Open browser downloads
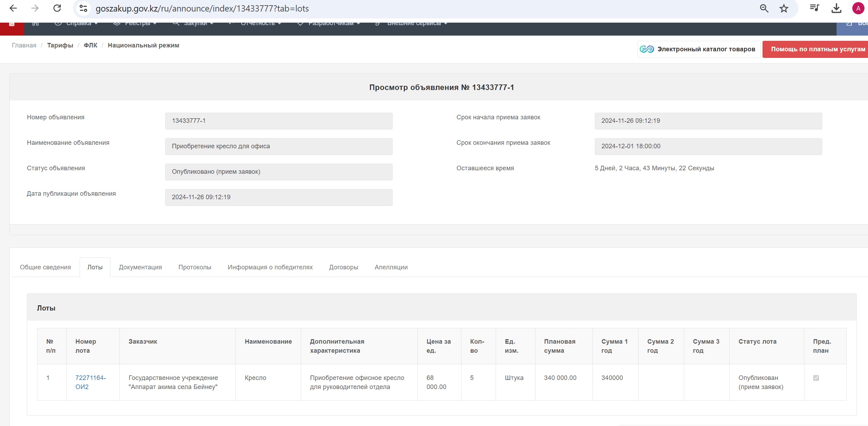 point(836,8)
